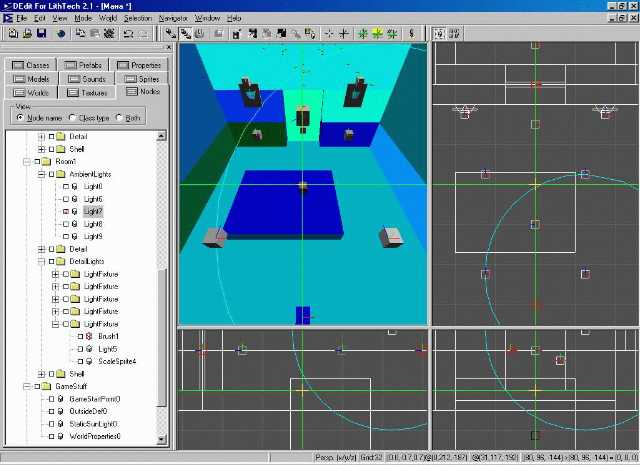Toggle the checkbox for Light6
Viewport: 640px width, 465px height.
66,199
